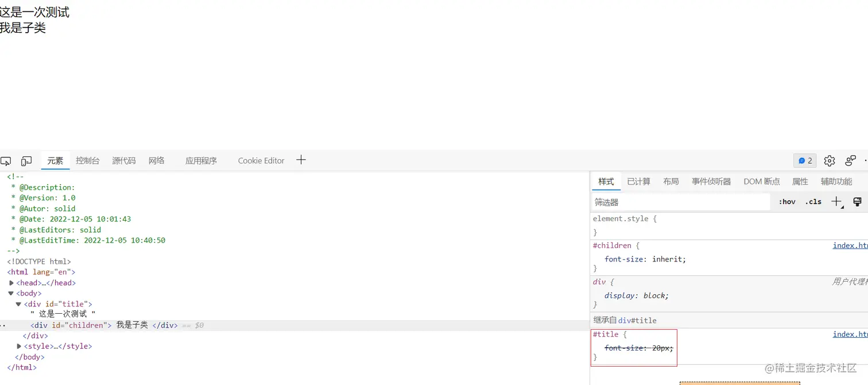This screenshot has height=385, width=868.
Task: Select the 样式 pane tab
Action: click(x=606, y=182)
